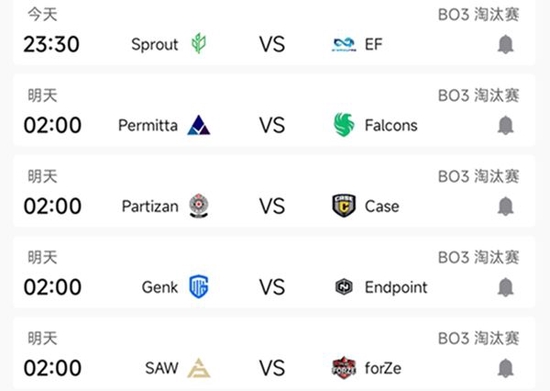This screenshot has height=391, width=550.
Task: Select the Partizan team name
Action: [x=150, y=206]
